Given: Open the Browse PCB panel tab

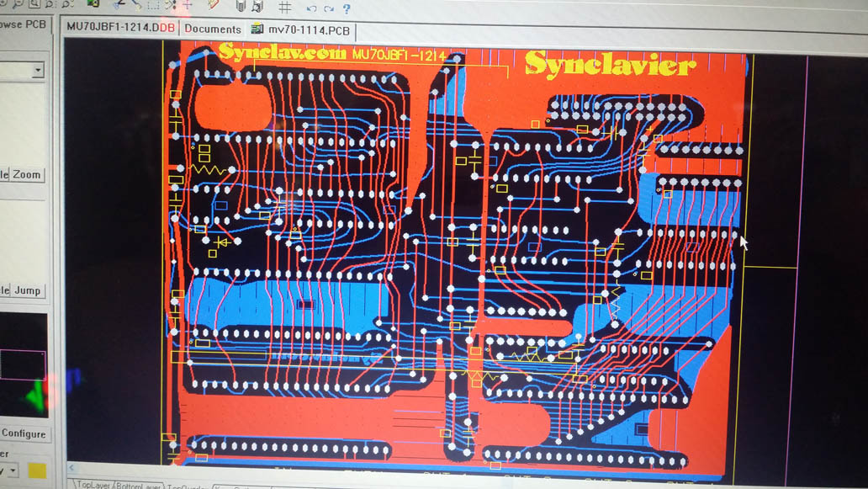Looking at the screenshot, I should click(x=23, y=24).
